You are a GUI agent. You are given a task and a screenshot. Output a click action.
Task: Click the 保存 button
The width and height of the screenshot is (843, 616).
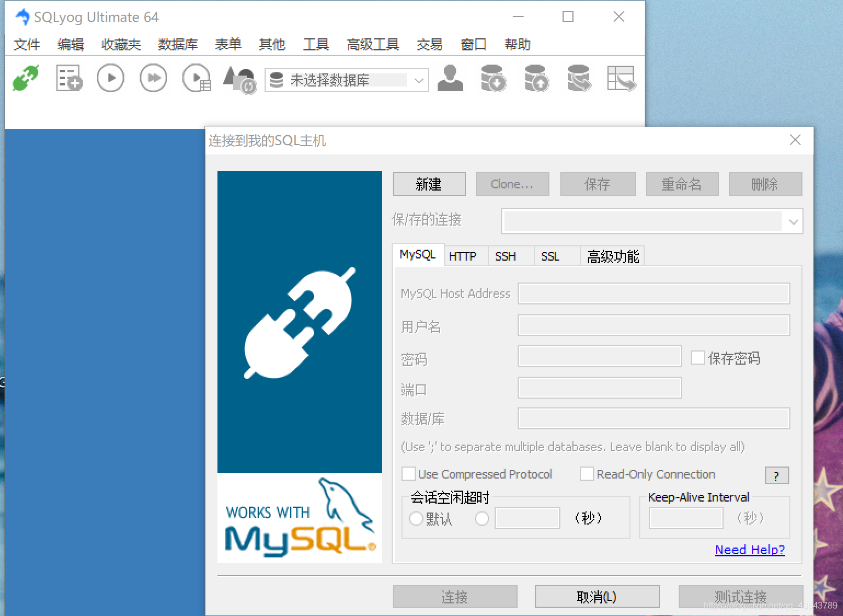pyautogui.click(x=598, y=184)
